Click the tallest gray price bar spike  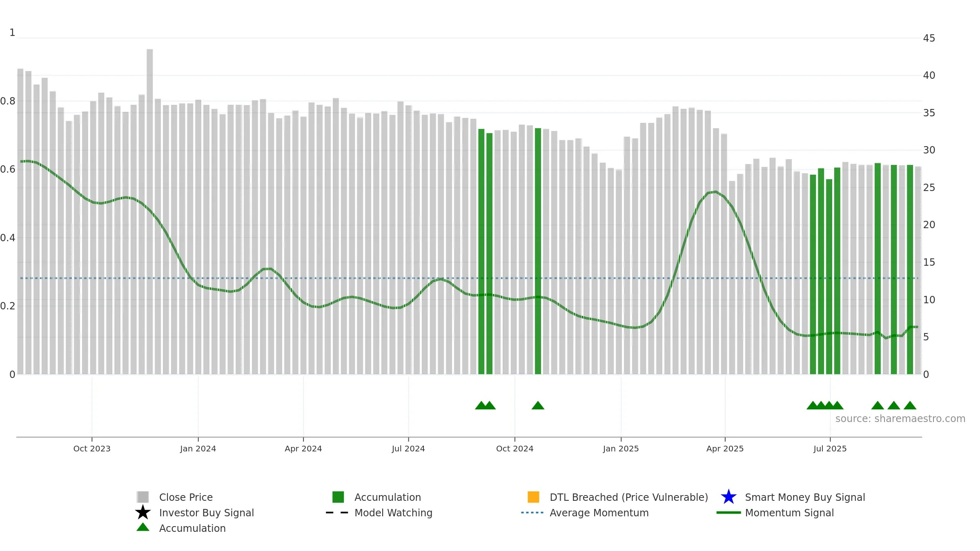pos(150,211)
